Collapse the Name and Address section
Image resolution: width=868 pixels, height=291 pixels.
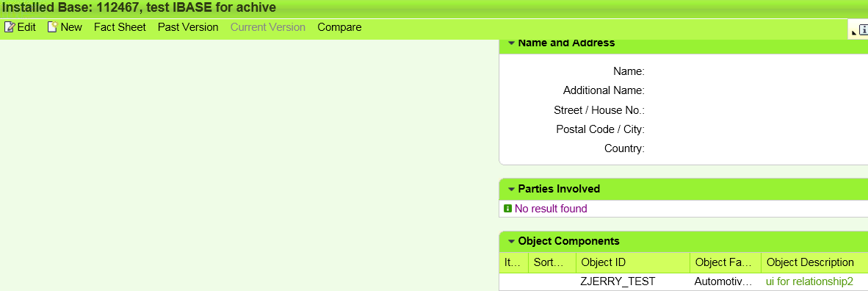[x=511, y=43]
